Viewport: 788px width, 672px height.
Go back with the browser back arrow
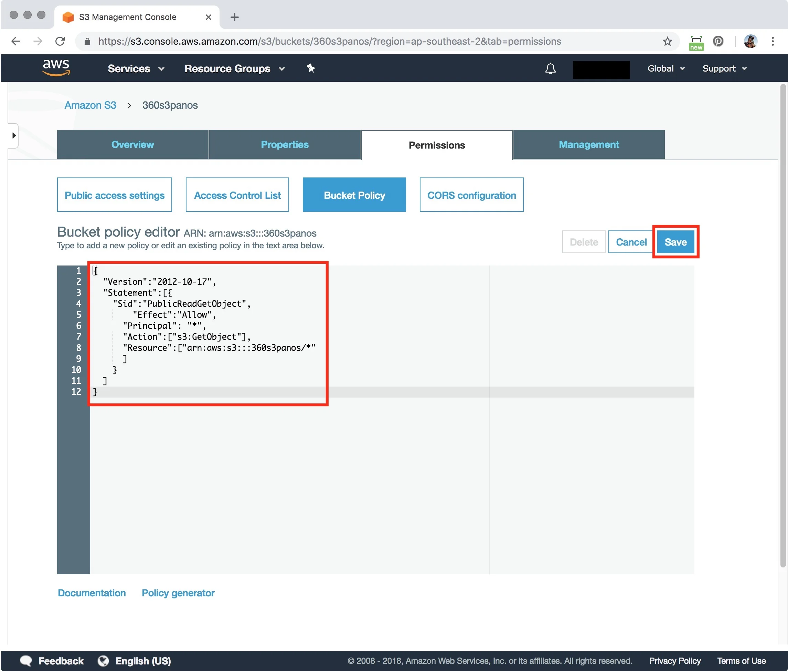15,41
